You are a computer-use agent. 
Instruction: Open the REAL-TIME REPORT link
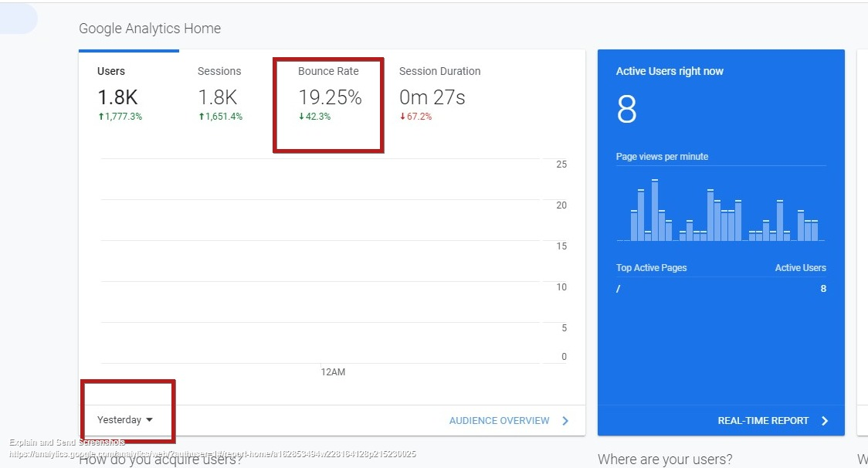pyautogui.click(x=763, y=421)
